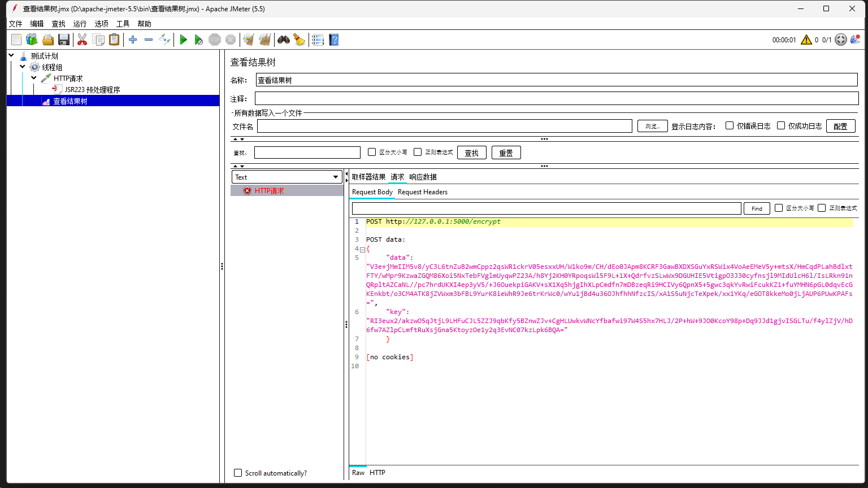Copy using the toolbar copy icon
The width and height of the screenshot is (868, 488).
(x=98, y=40)
